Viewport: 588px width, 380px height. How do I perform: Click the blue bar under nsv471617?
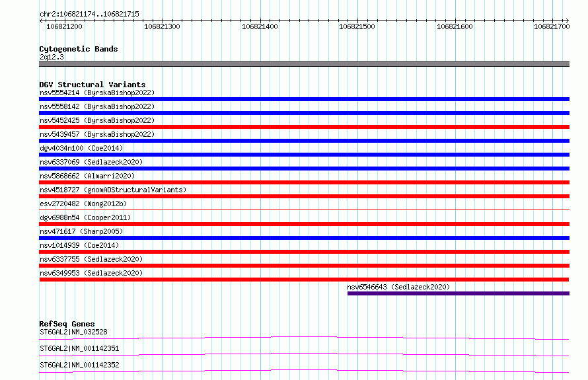304,238
